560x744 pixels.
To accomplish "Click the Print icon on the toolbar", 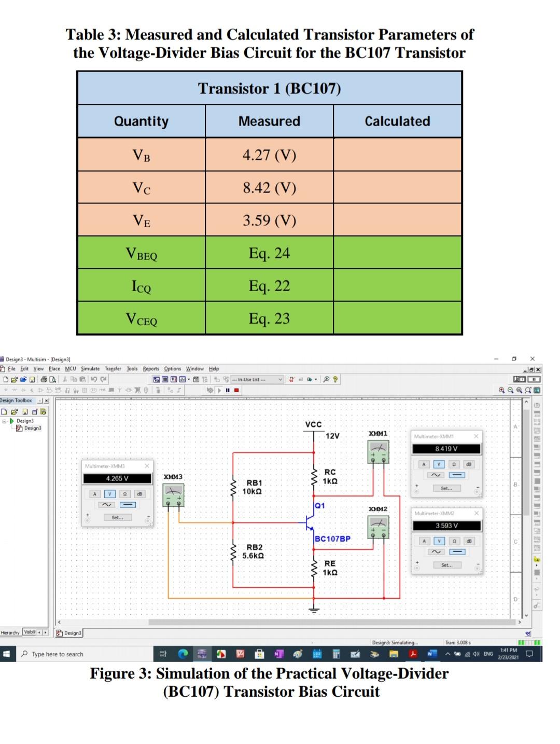I will click(x=43, y=379).
